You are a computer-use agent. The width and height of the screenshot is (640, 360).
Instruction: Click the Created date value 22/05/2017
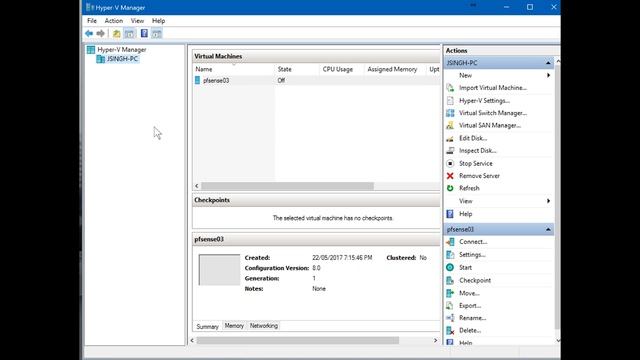click(x=342, y=258)
